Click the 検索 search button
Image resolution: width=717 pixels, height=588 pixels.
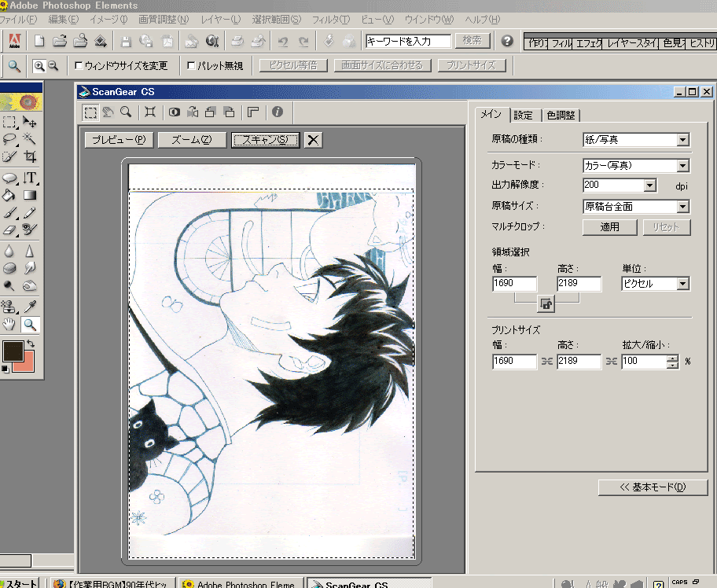472,41
